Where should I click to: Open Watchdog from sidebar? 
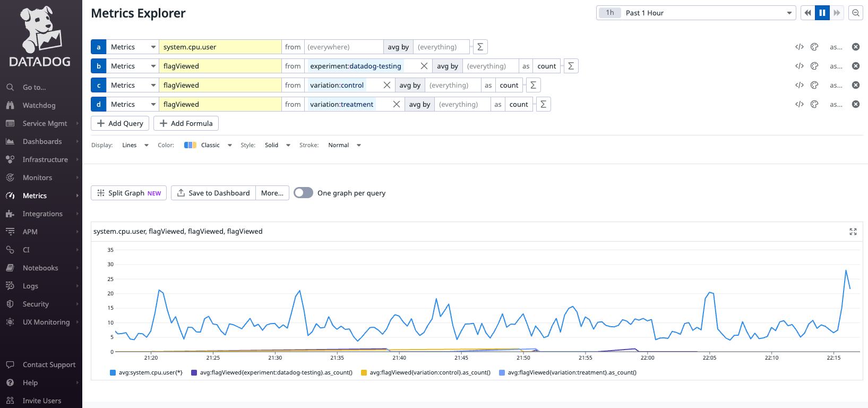click(39, 105)
